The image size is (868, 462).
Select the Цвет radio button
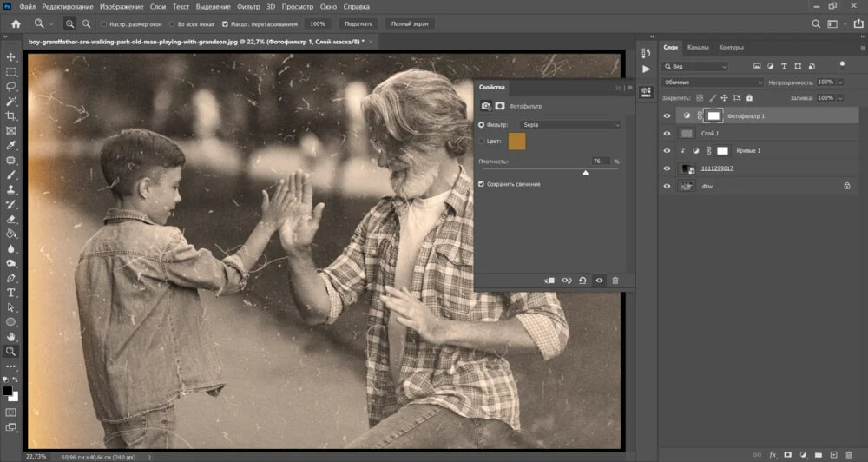tap(482, 141)
